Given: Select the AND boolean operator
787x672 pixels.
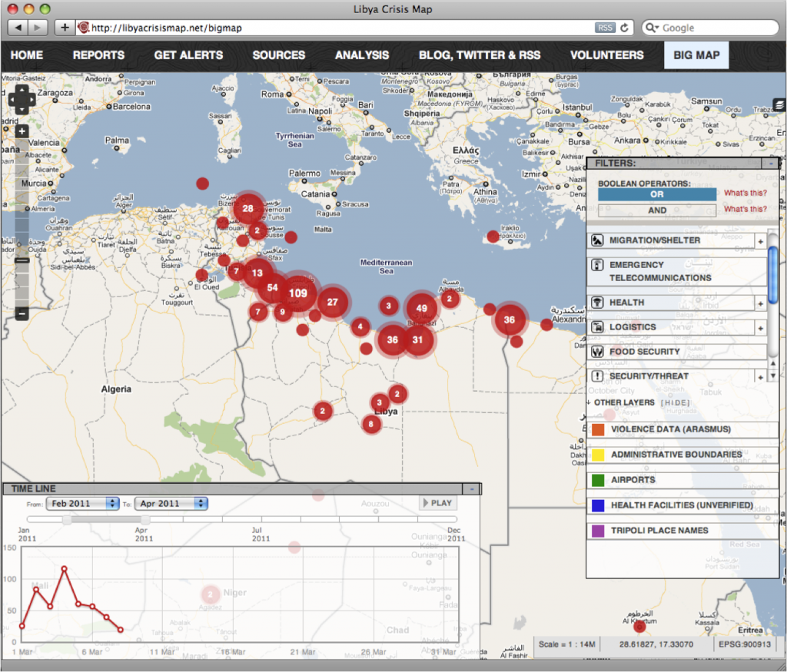Looking at the screenshot, I should [x=657, y=210].
